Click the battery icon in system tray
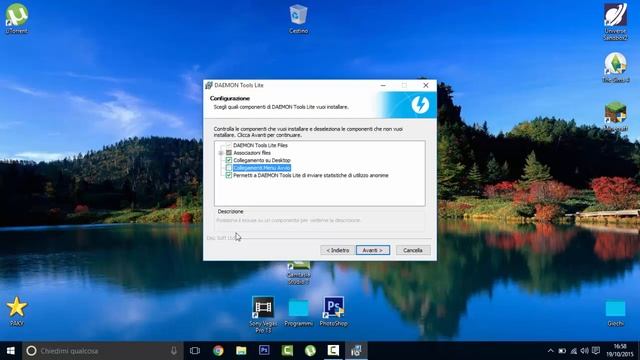This screenshot has height=360, width=640. (x=562, y=351)
